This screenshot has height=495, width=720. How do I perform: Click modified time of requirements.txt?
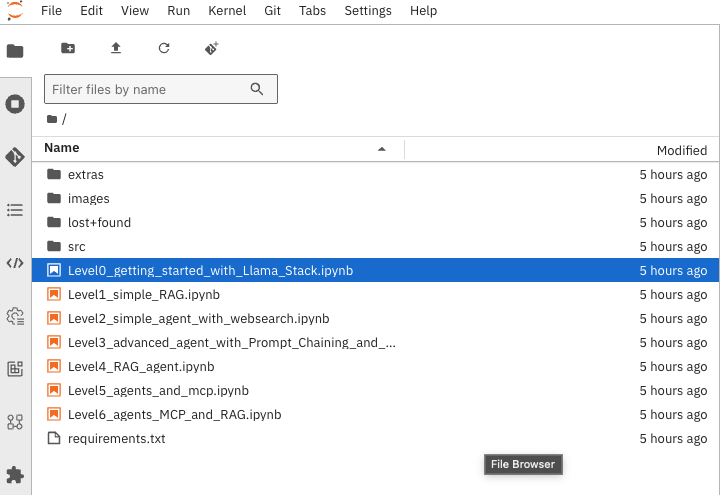tap(673, 439)
